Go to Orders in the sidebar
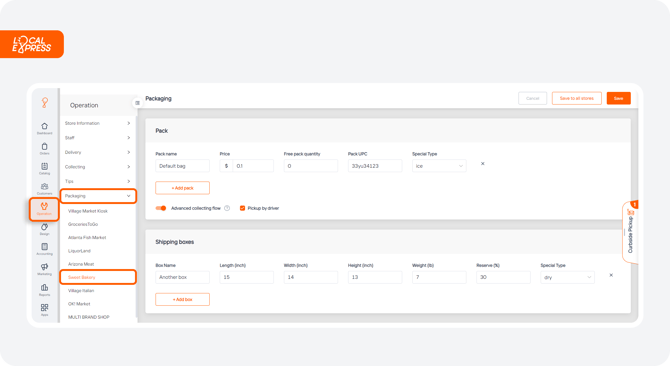 44,149
